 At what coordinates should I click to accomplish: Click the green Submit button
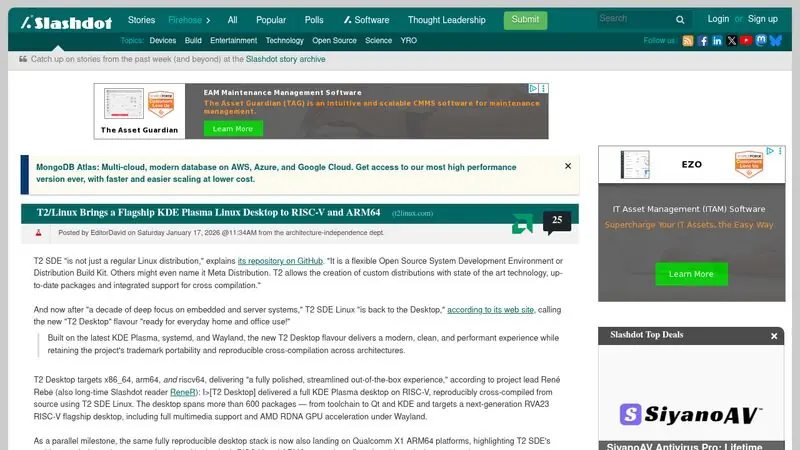pyautogui.click(x=525, y=20)
